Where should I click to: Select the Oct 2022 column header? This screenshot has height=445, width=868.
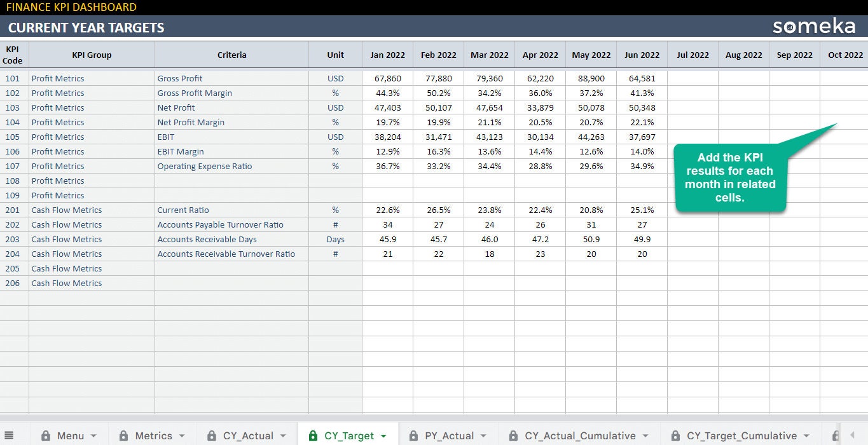coord(844,55)
